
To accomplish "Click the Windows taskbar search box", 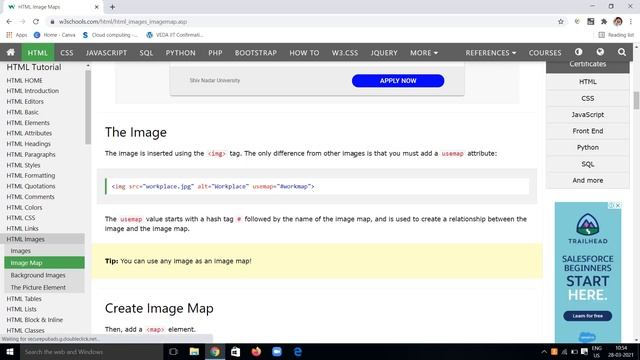I will click(x=91, y=352).
